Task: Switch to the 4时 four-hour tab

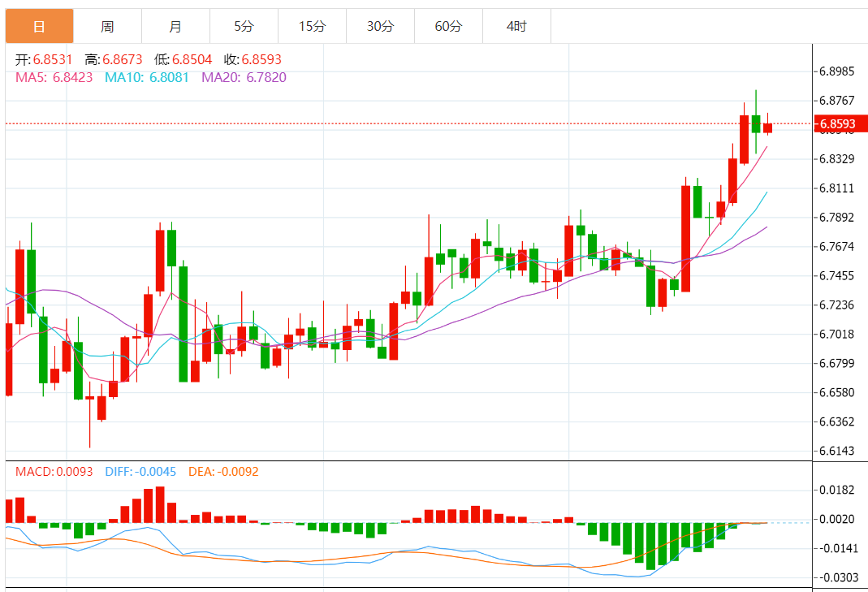Action: (516, 26)
